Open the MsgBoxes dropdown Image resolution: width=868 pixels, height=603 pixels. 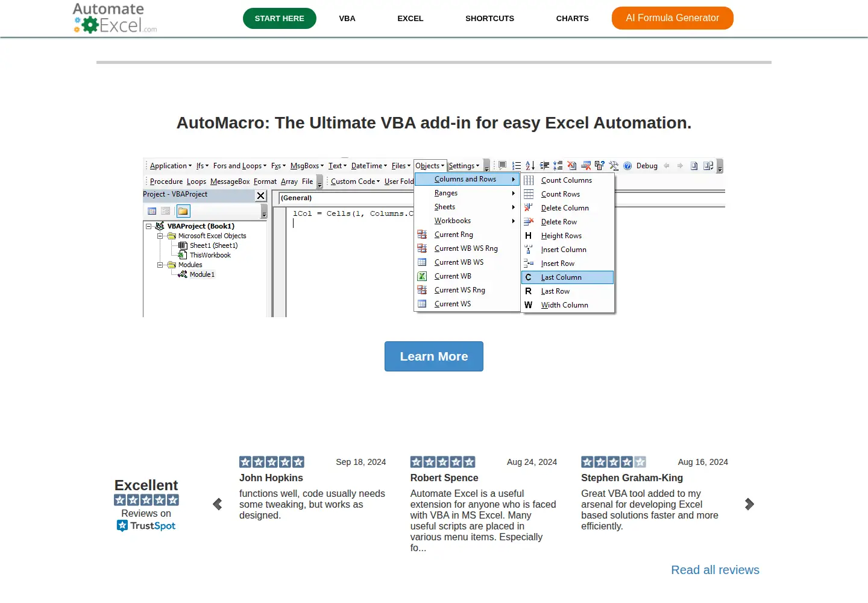point(307,166)
